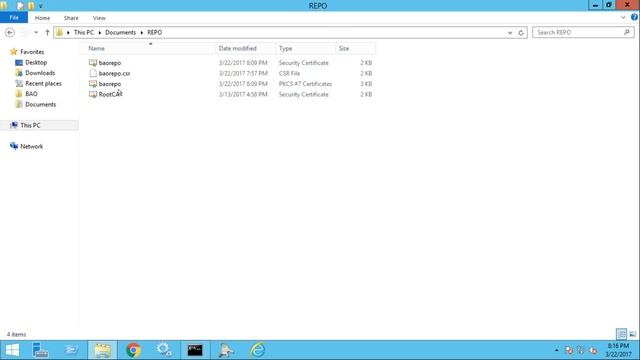Launch Server Manager from the taskbar
Viewport: 640px width, 360px height.
coord(40,350)
